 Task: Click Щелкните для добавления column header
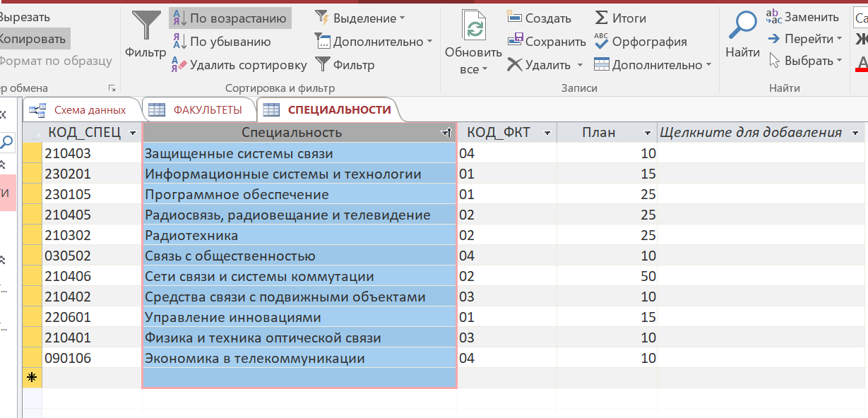(x=750, y=132)
